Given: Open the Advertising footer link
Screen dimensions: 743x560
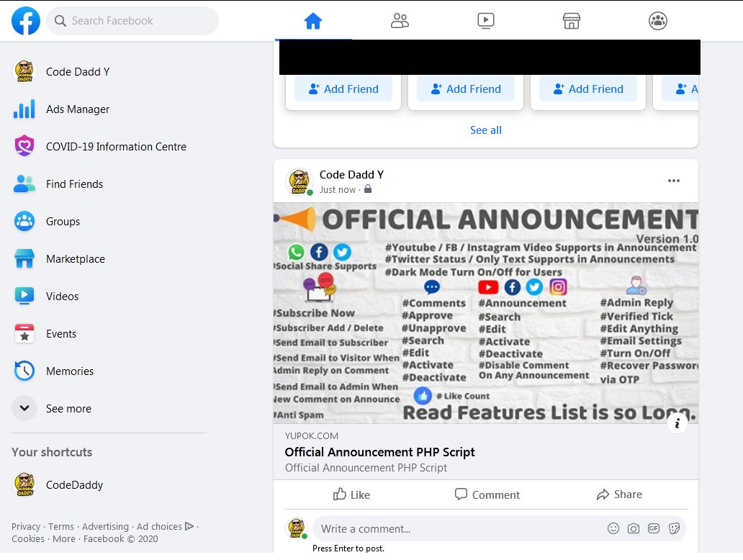Looking at the screenshot, I should [105, 526].
